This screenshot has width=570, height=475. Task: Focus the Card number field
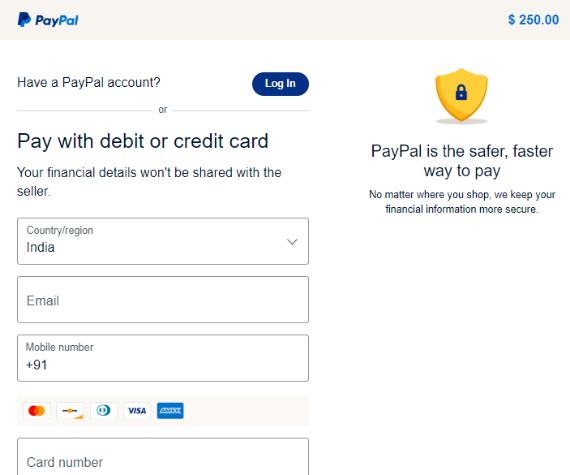click(x=163, y=456)
